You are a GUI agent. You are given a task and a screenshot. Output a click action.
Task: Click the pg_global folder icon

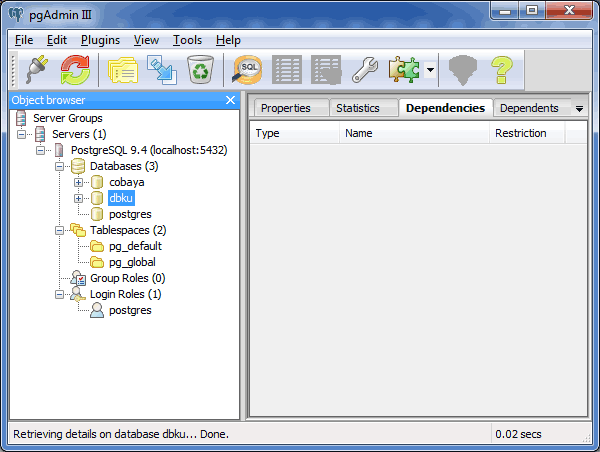click(97, 262)
